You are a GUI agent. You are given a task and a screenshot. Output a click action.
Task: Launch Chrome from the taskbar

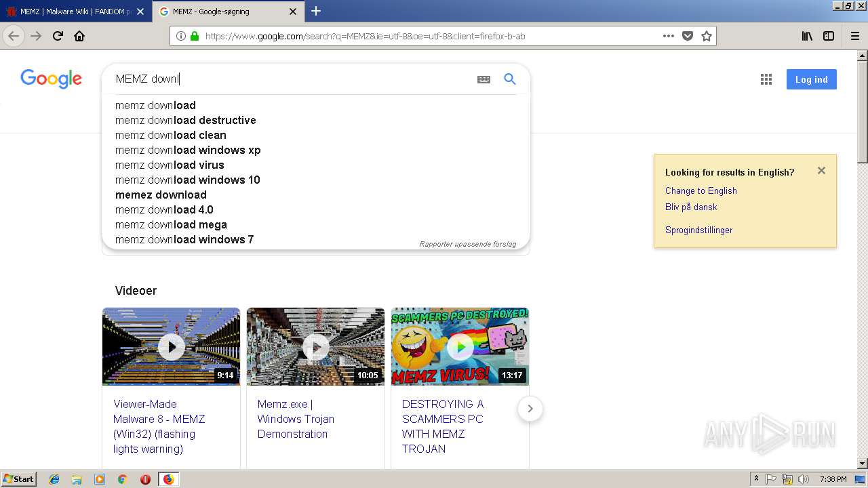coord(123,479)
